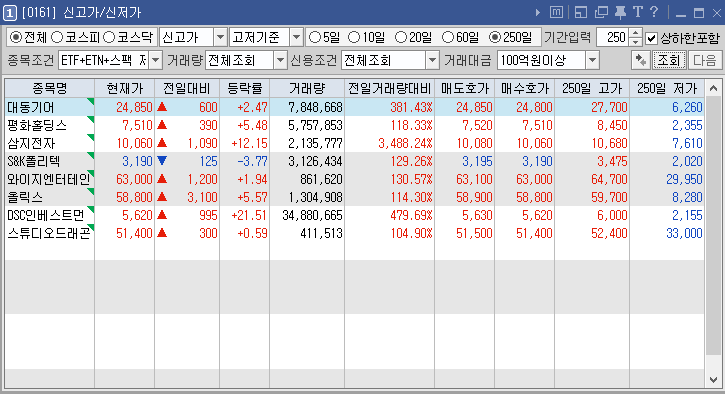Viewport: 725px width, 394px height.
Task: Click the small play arrow in title bar
Action: point(537,12)
